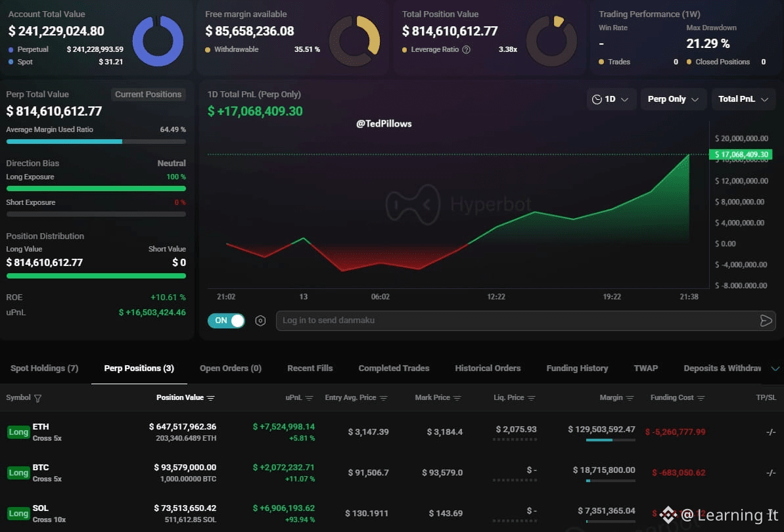The image size is (784, 532).
Task: Click SOL margin $7,351,365.04
Action: coord(606,511)
